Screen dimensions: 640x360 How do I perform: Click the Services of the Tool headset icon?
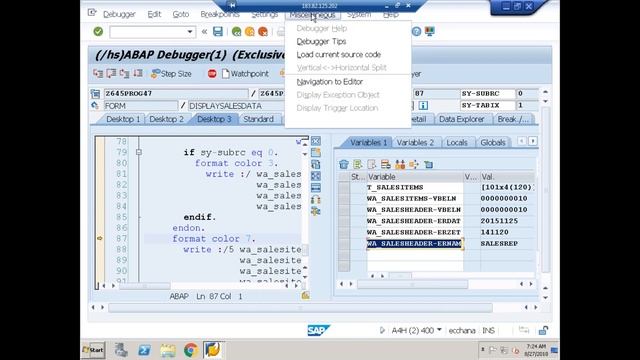pos(316,200)
